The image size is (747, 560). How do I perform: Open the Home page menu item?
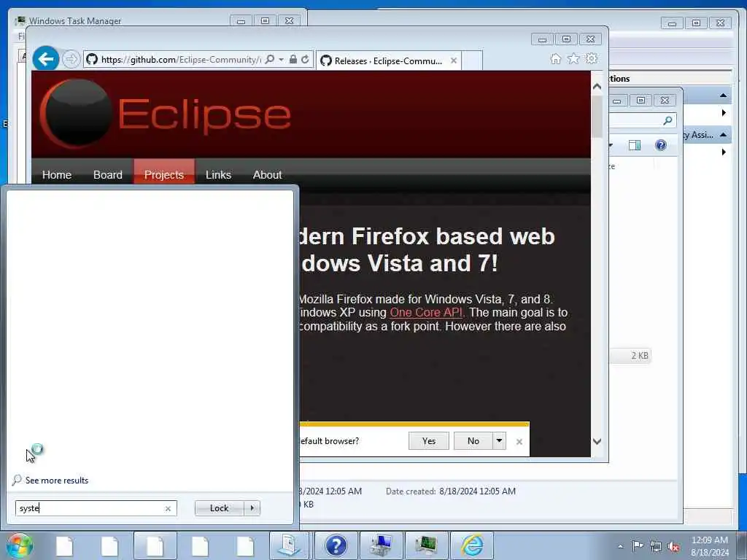[x=57, y=175]
